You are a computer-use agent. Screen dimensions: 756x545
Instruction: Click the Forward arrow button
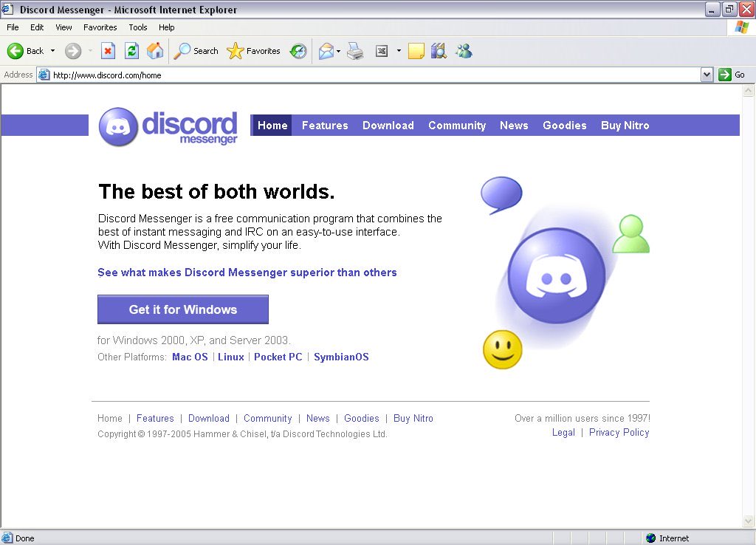(73, 51)
